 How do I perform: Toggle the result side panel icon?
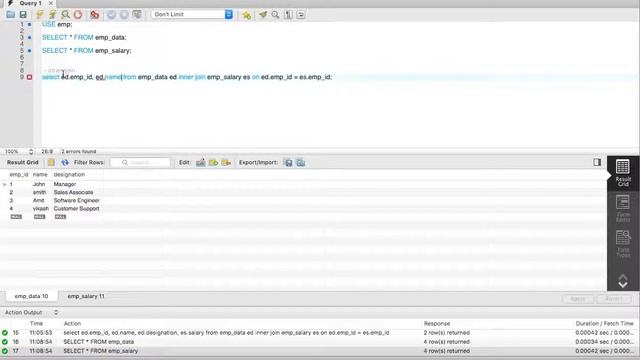coord(597,162)
